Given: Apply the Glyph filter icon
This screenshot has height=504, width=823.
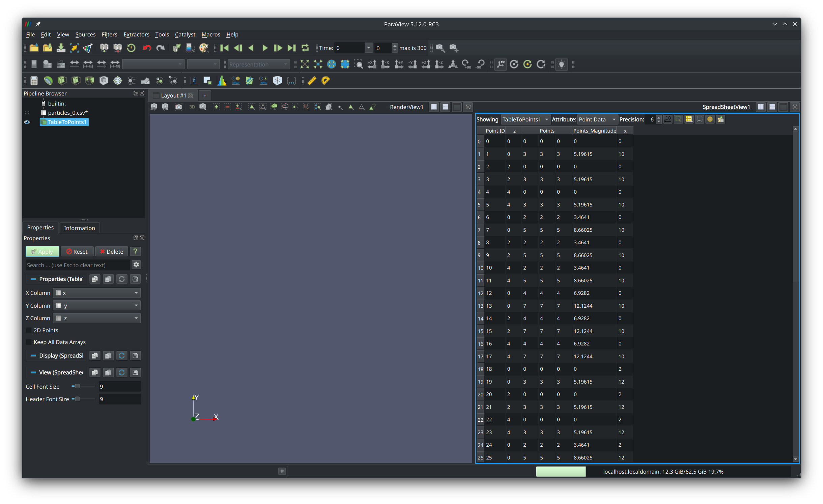Looking at the screenshot, I should point(118,81).
